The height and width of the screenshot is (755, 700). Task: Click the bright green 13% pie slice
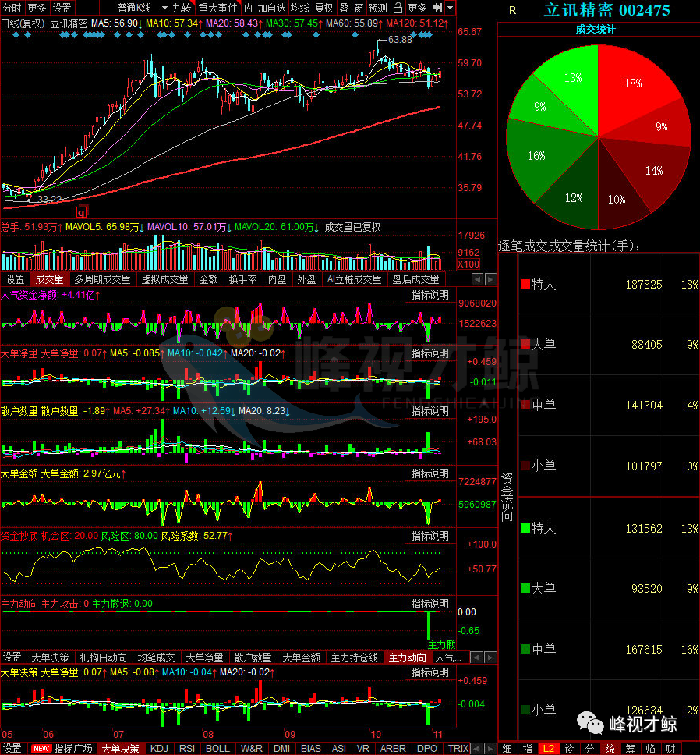point(572,78)
